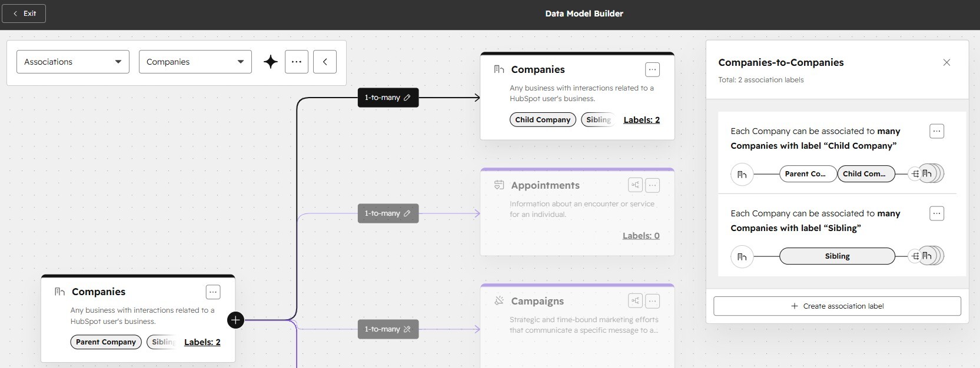The image size is (980, 368).
Task: Open options for Sibling association label
Action: coord(937,213)
